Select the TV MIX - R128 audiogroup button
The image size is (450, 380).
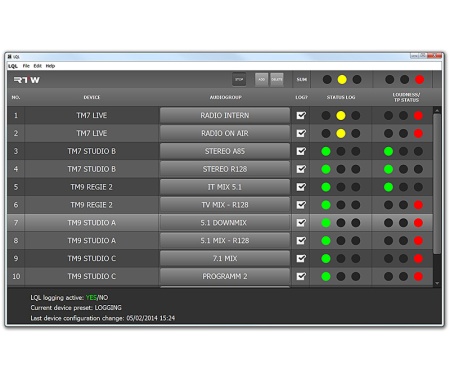click(225, 205)
